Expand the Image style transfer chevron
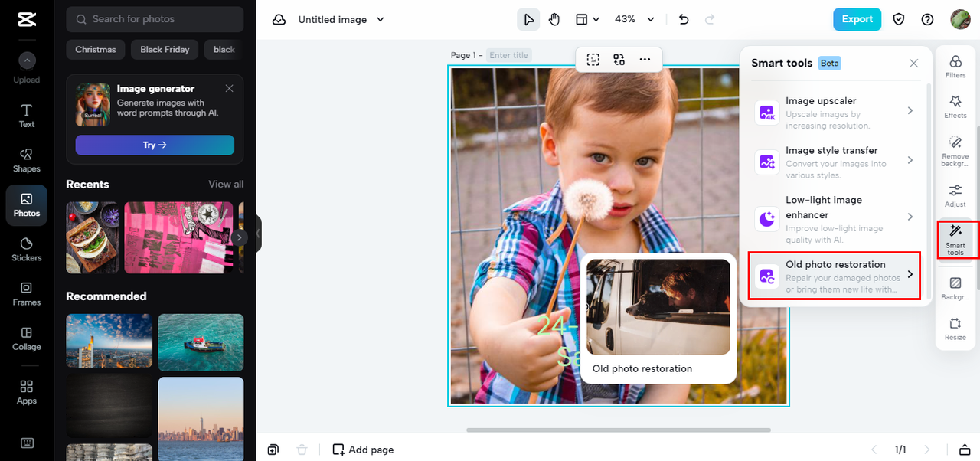Image resolution: width=980 pixels, height=461 pixels. pos(910,160)
